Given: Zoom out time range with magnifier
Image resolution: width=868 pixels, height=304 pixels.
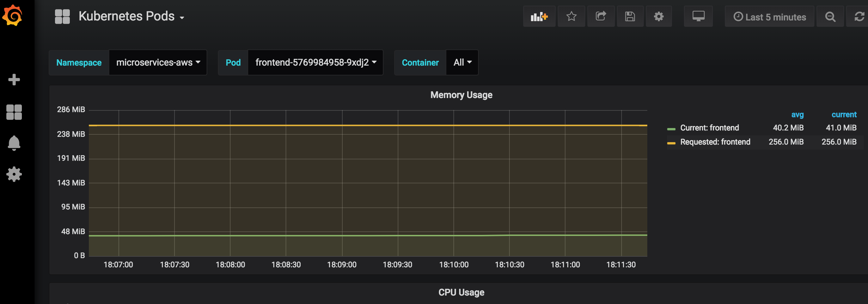Looking at the screenshot, I should [x=830, y=16].
